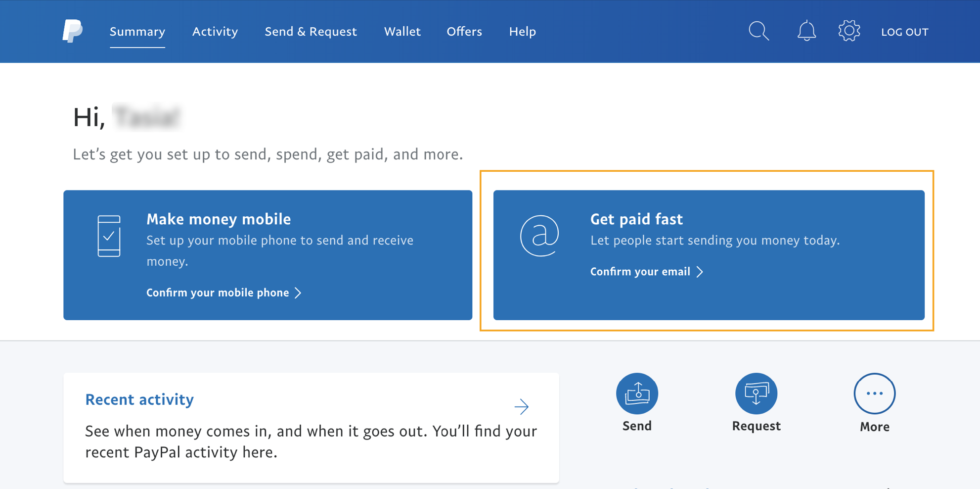The height and width of the screenshot is (489, 980).
Task: Open the search magnifier icon
Action: click(758, 31)
